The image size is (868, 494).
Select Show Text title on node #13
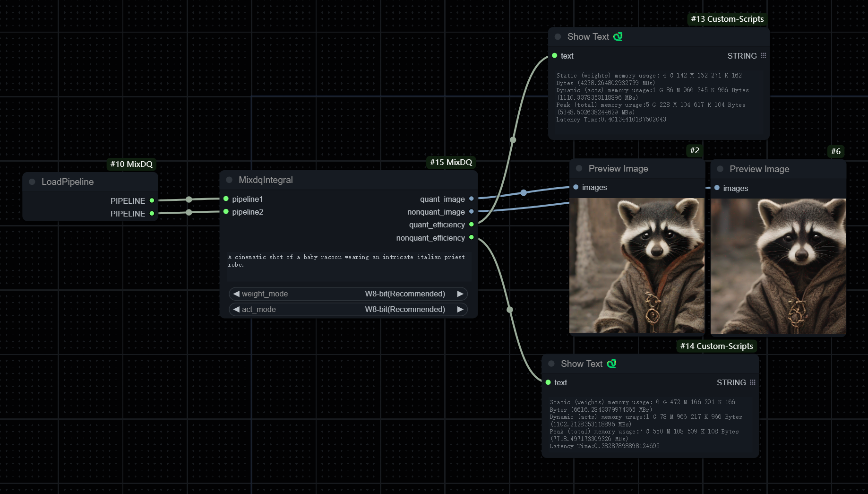(588, 37)
